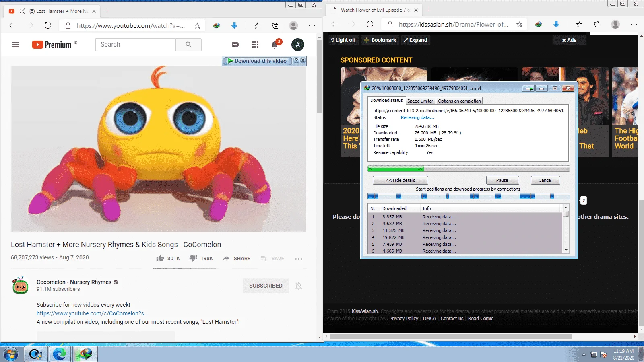Refresh the YouTube browser page
This screenshot has width=644, height=362.
tap(48, 25)
